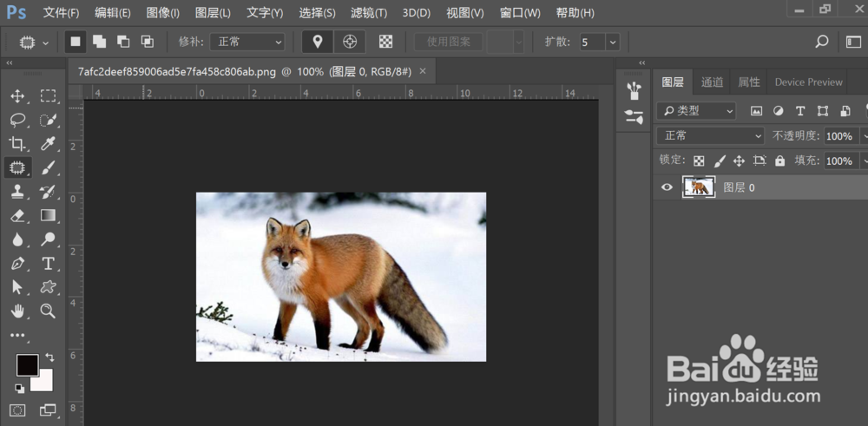868x426 pixels.
Task: Toggle Destination patch option (target icon)
Action: (x=349, y=42)
